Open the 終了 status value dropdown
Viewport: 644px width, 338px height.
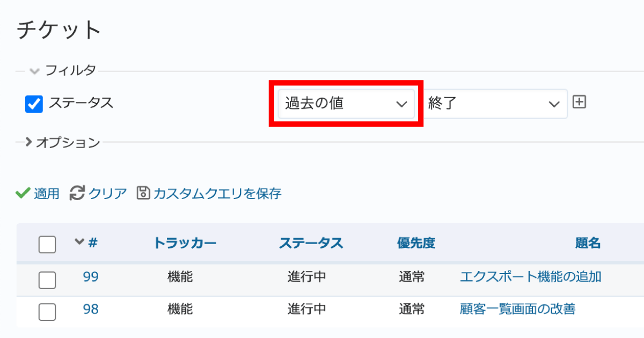click(494, 104)
